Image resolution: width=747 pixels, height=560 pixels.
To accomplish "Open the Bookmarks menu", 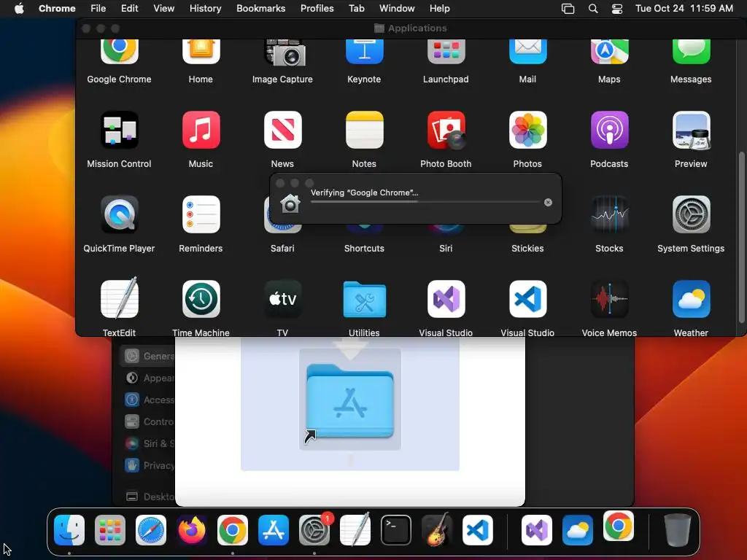I will [260, 8].
